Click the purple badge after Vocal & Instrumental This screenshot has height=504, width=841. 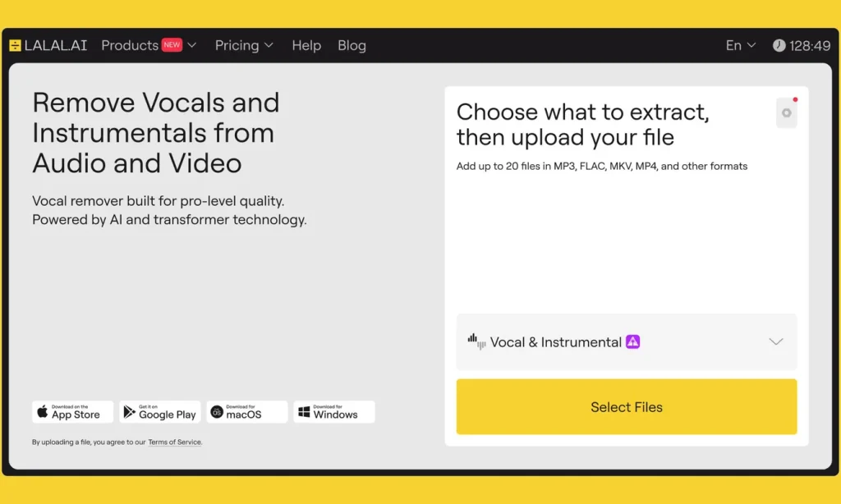click(x=633, y=341)
